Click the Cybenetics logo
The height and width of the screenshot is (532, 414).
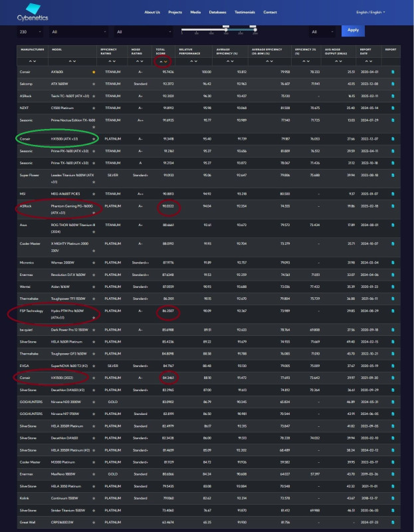[x=33, y=12]
